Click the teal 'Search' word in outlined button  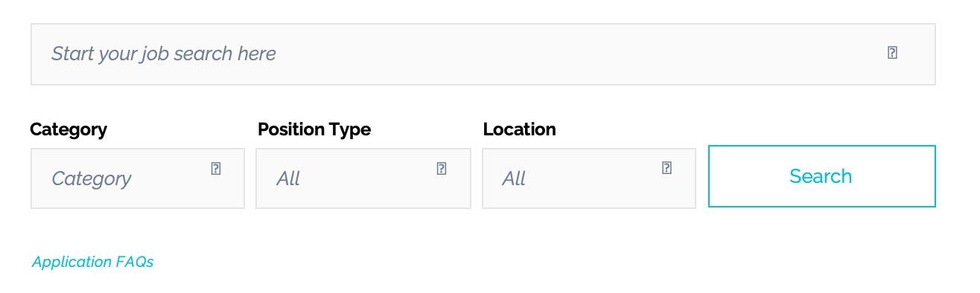pos(821,176)
